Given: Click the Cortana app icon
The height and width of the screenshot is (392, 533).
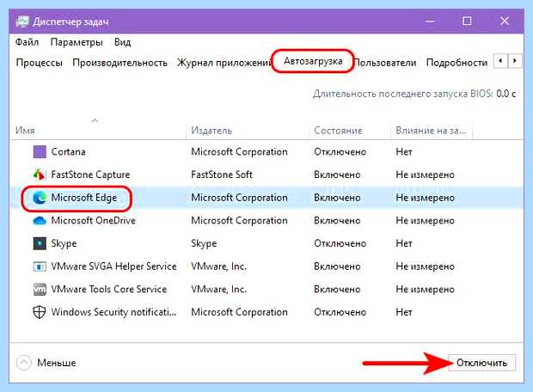Looking at the screenshot, I should point(40,152).
